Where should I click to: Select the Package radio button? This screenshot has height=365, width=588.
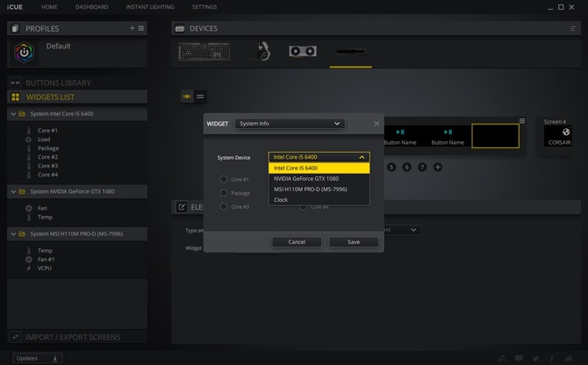(224, 193)
